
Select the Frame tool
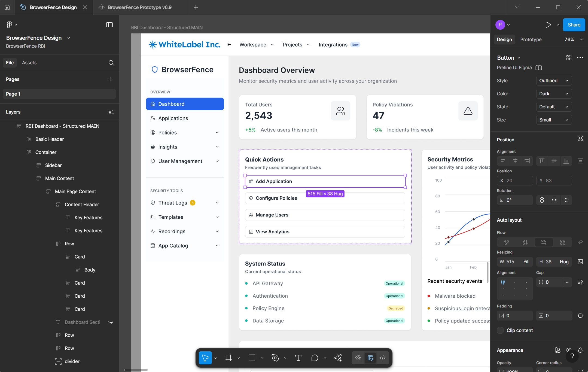[x=229, y=358]
